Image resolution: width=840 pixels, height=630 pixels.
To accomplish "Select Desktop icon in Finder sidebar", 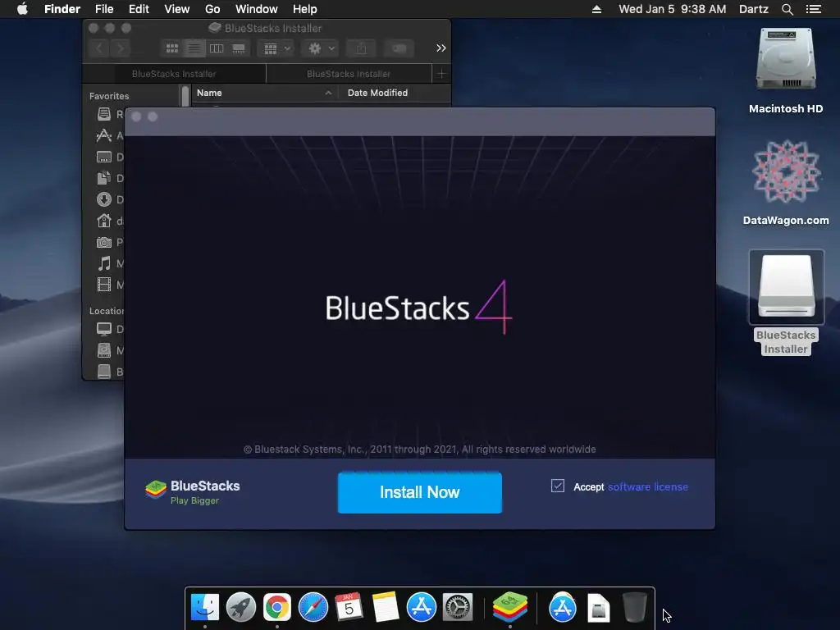I will pyautogui.click(x=104, y=157).
